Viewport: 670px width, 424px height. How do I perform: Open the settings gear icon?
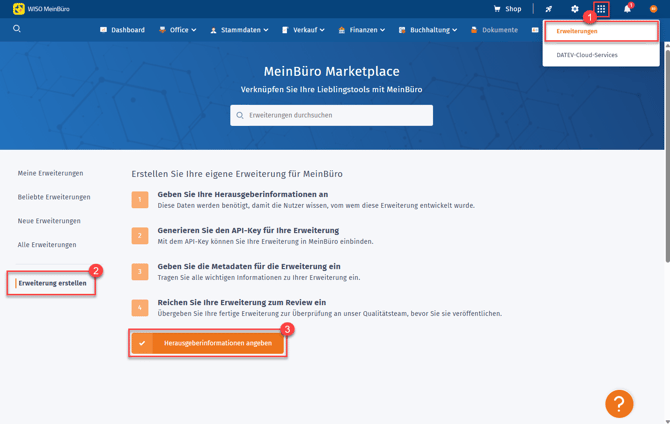click(x=574, y=9)
